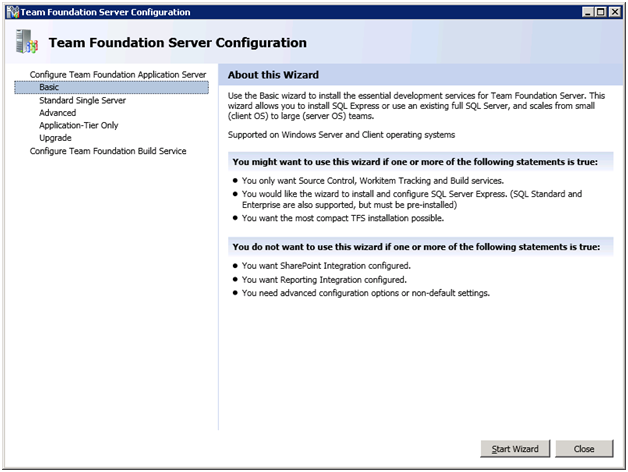Open the Advanced configuration option
628x472 pixels.
pyautogui.click(x=57, y=113)
